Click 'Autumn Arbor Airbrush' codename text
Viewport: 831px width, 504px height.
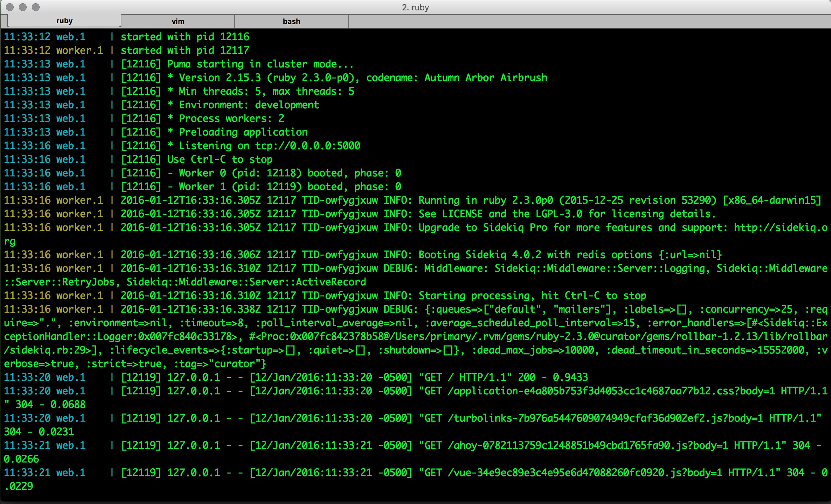pos(486,78)
